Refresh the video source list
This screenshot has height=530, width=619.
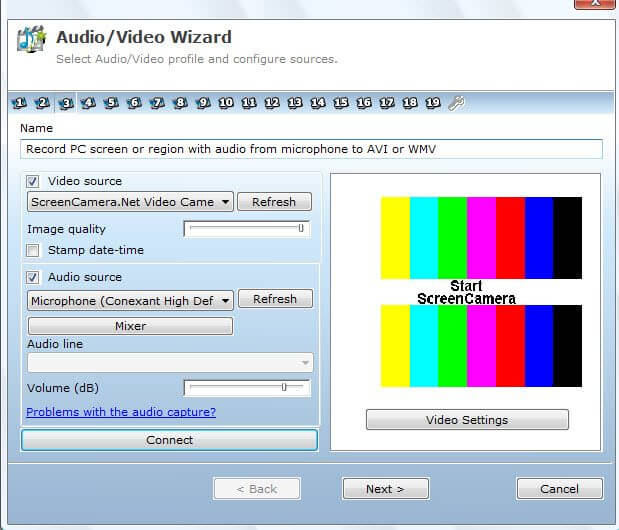[x=274, y=202]
